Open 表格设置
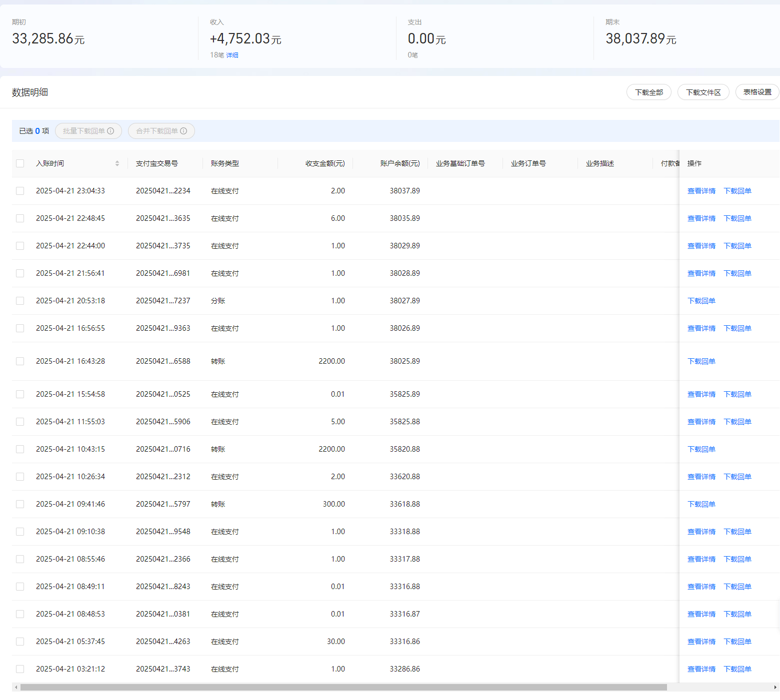Viewport: 780px width, 700px height. click(x=757, y=92)
